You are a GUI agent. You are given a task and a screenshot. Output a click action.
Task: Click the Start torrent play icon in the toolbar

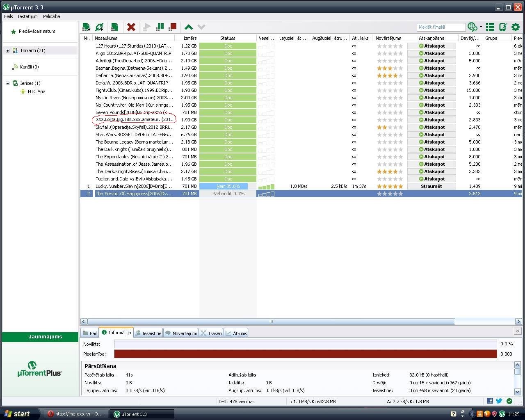146,27
